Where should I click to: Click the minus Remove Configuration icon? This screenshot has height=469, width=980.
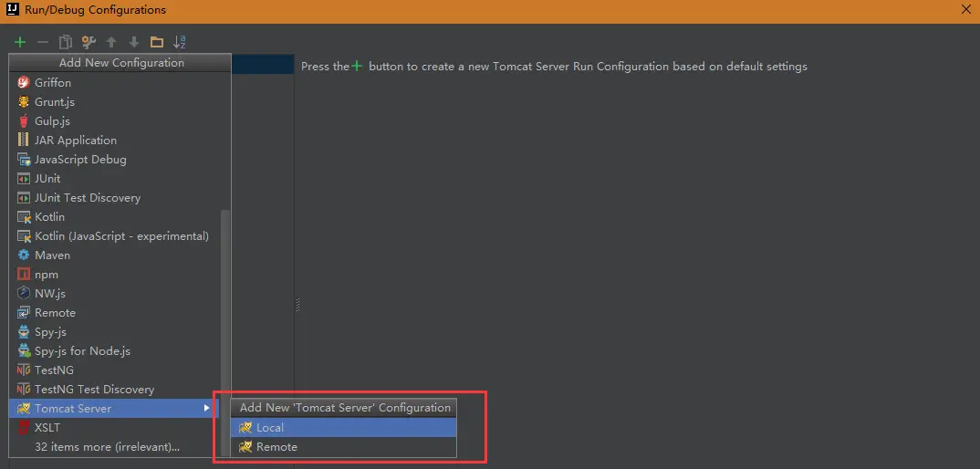(x=43, y=42)
